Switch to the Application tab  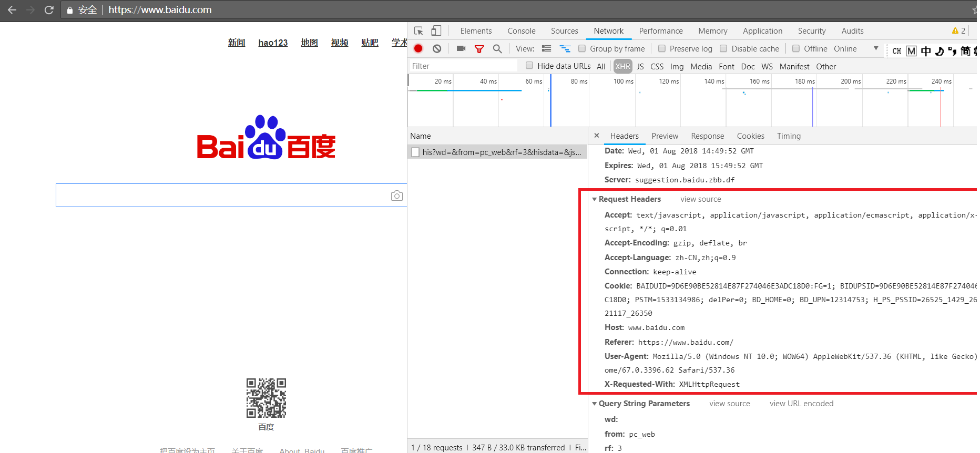762,31
